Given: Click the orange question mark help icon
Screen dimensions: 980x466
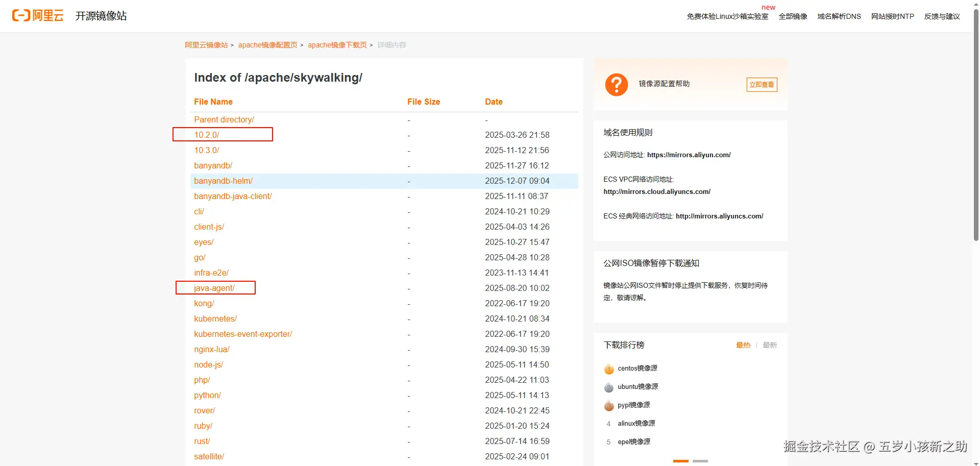Looking at the screenshot, I should pyautogui.click(x=616, y=84).
